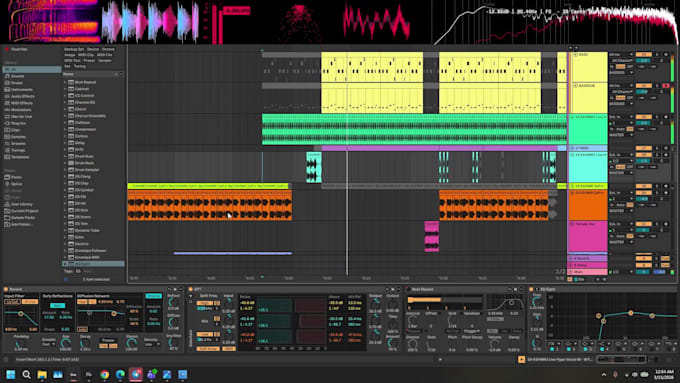Select the pink clip in arrangement
680x383 pixels.
point(432,236)
